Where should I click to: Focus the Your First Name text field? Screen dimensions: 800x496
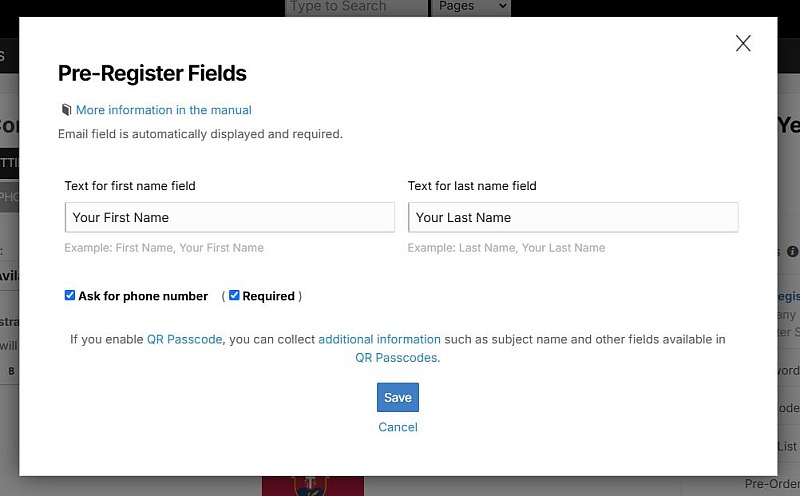point(230,217)
